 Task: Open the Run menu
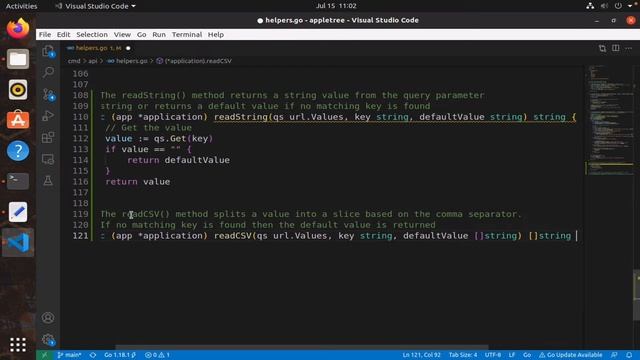pos(159,35)
